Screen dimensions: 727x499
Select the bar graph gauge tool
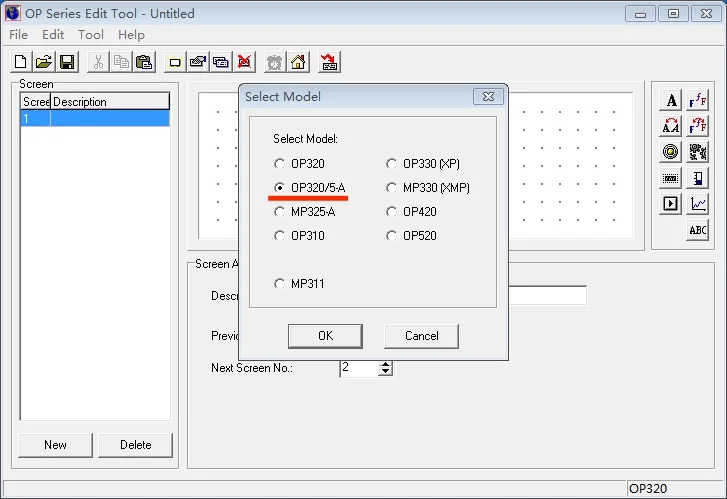pos(697,178)
